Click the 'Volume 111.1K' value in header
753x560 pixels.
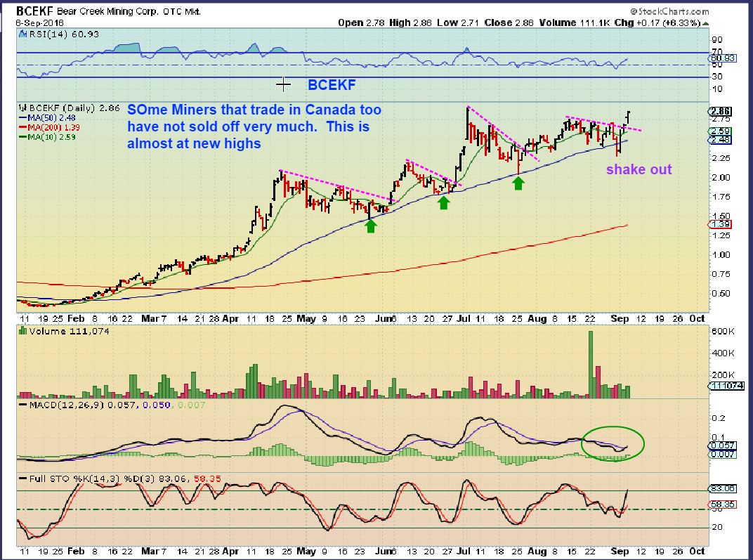(575, 22)
